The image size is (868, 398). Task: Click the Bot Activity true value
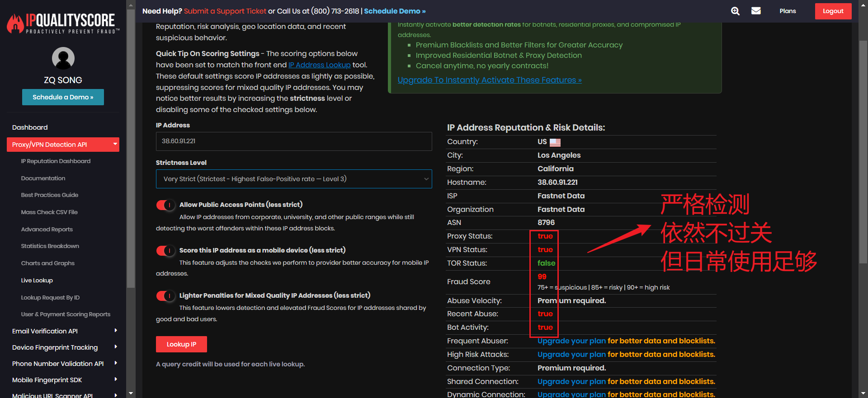click(x=545, y=328)
